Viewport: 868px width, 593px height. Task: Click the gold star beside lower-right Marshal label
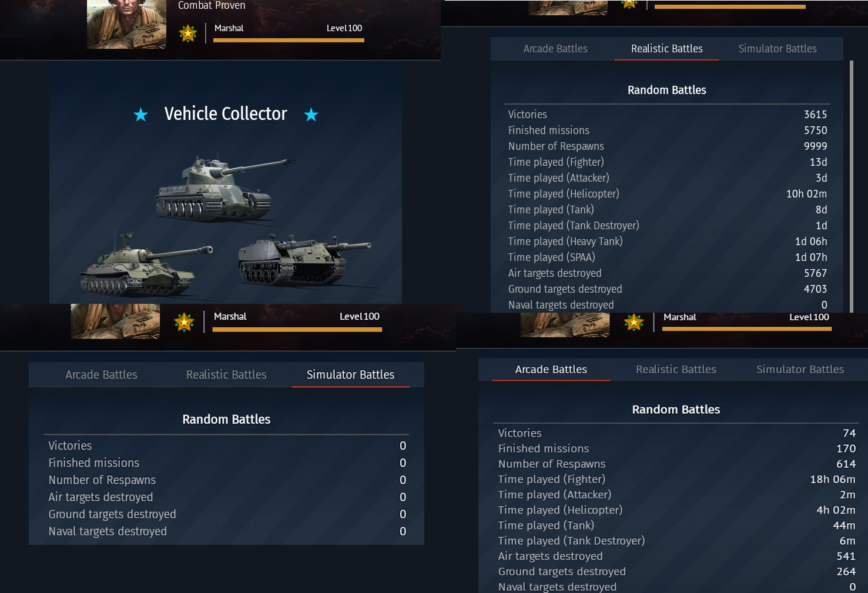[x=634, y=322]
